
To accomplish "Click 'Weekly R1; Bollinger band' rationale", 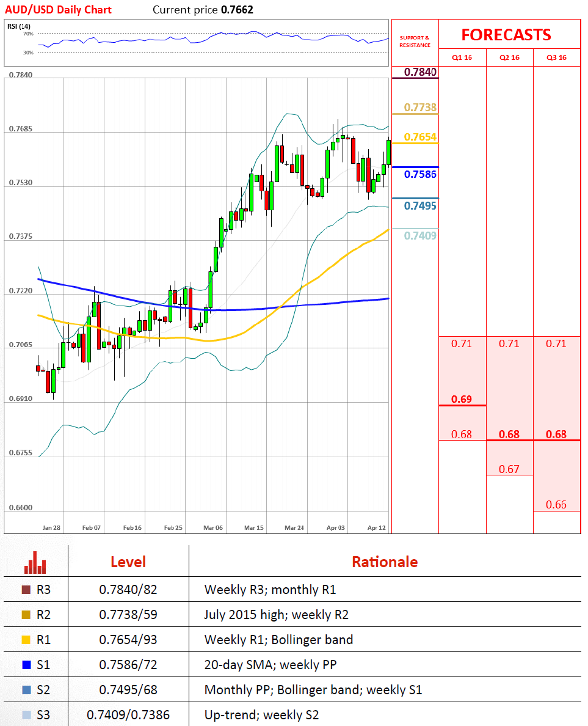I will click(278, 639).
